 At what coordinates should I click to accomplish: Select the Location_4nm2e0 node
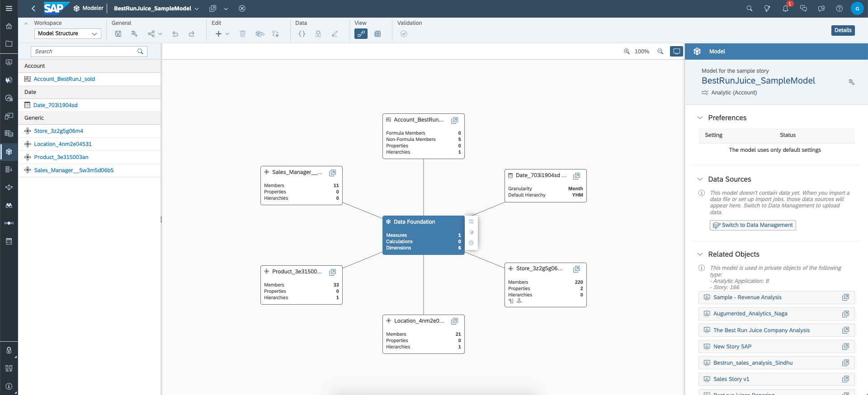tap(424, 334)
